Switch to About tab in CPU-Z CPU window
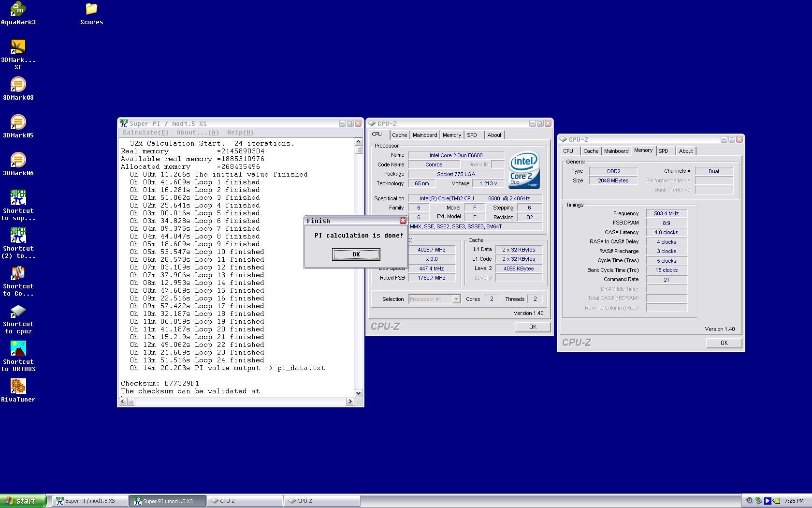Viewport: 812px width, 508px height. tap(494, 135)
